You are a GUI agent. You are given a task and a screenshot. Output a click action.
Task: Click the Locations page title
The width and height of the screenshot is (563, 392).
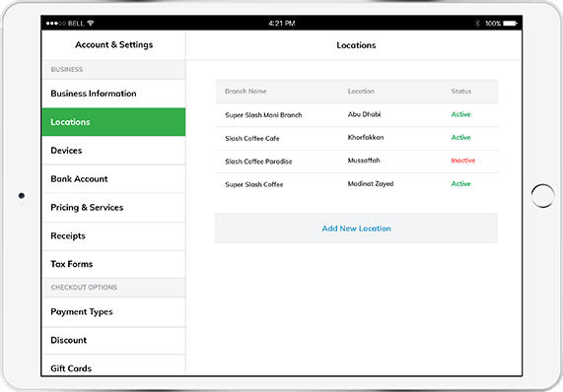point(356,45)
